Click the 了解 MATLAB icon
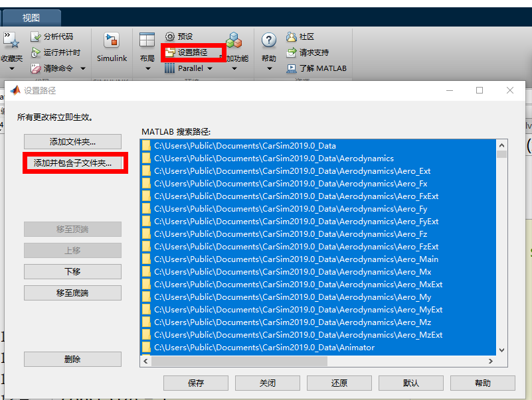Image resolution: width=532 pixels, height=400 pixels. point(292,68)
